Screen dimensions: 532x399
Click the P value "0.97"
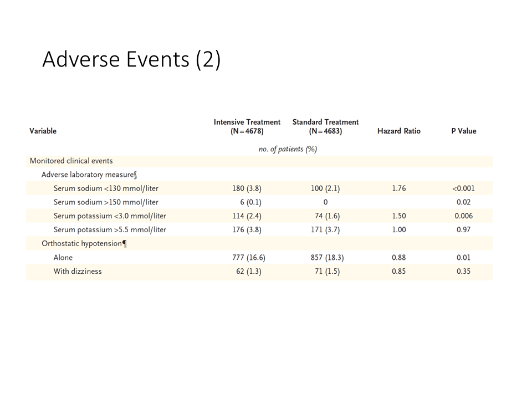(x=463, y=229)
